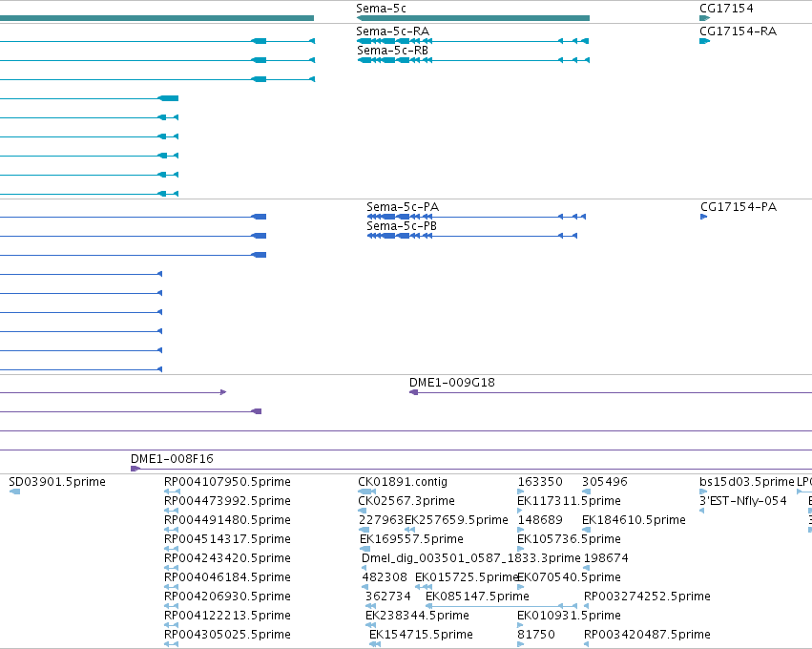The image size is (812, 649).
Task: Select the bs15d03.5prime label
Action: [x=746, y=482]
